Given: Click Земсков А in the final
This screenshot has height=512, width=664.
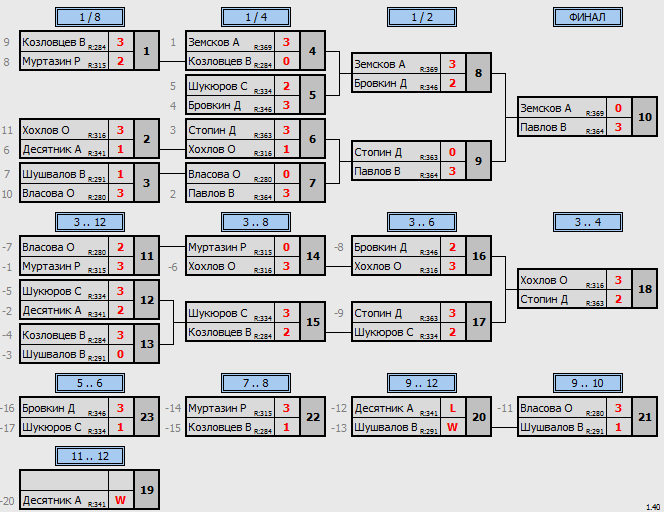Looking at the screenshot, I should [546, 108].
